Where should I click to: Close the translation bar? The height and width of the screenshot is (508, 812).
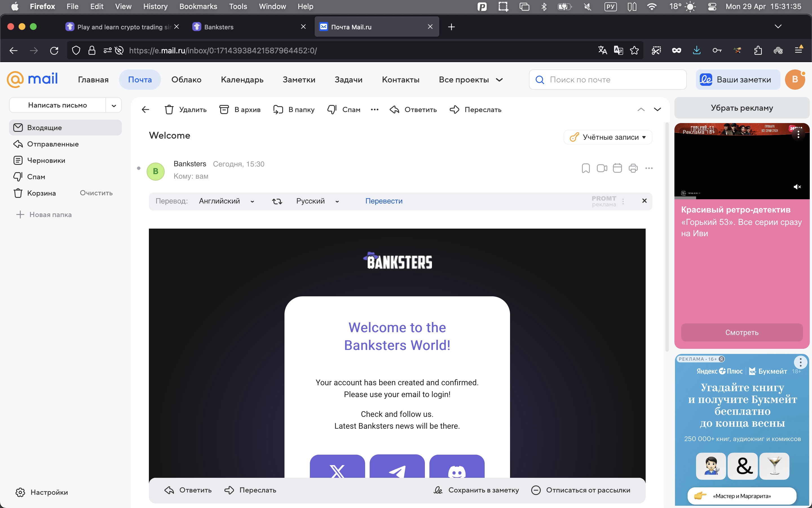coord(644,201)
